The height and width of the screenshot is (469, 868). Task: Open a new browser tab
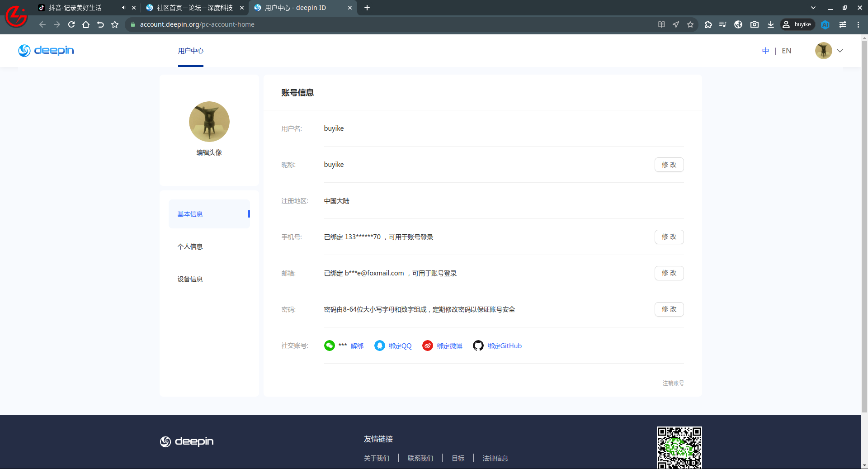pos(367,8)
